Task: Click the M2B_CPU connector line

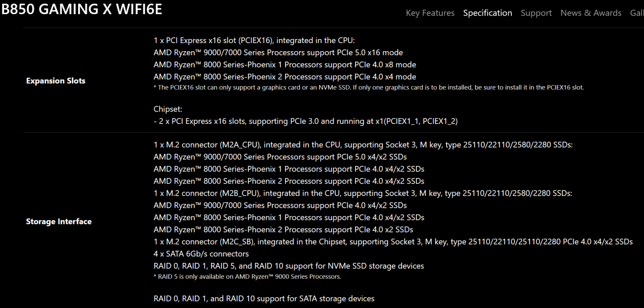Action: [x=363, y=193]
